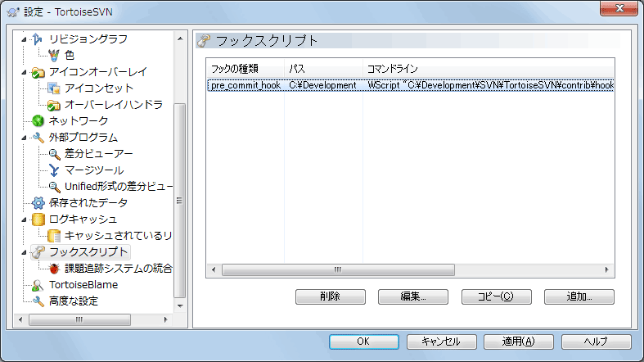Click the 削除 button
Viewport: 644px width, 362px height.
[331, 296]
